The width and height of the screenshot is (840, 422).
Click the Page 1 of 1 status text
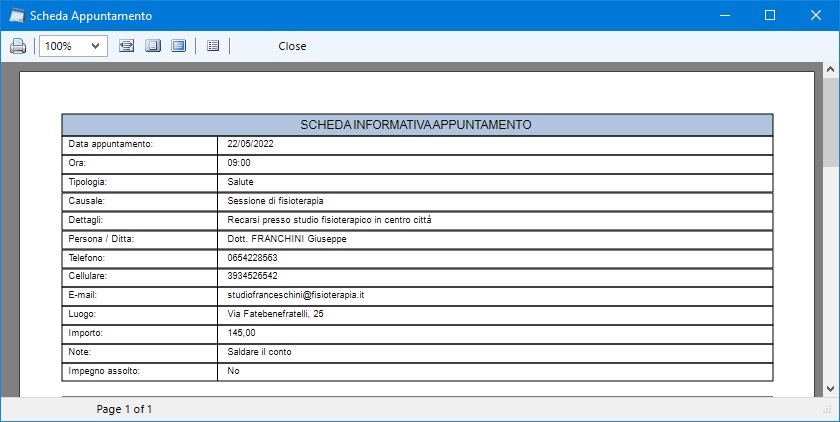pyautogui.click(x=124, y=409)
